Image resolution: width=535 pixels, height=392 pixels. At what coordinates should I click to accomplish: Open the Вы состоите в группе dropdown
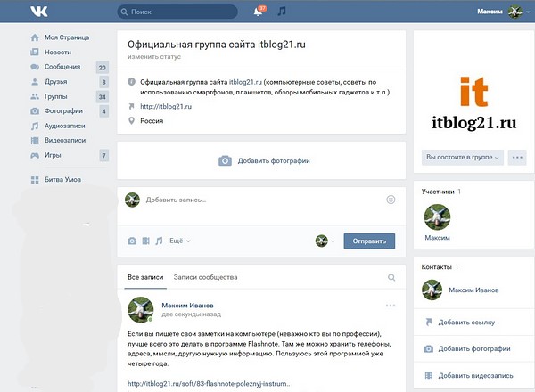pyautogui.click(x=462, y=158)
